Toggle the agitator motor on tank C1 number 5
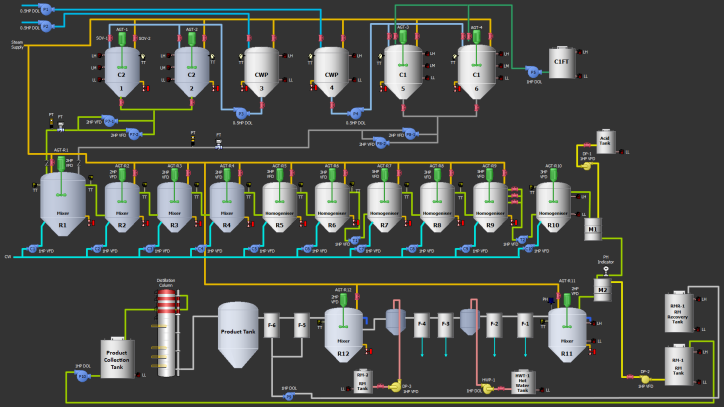 (x=403, y=35)
